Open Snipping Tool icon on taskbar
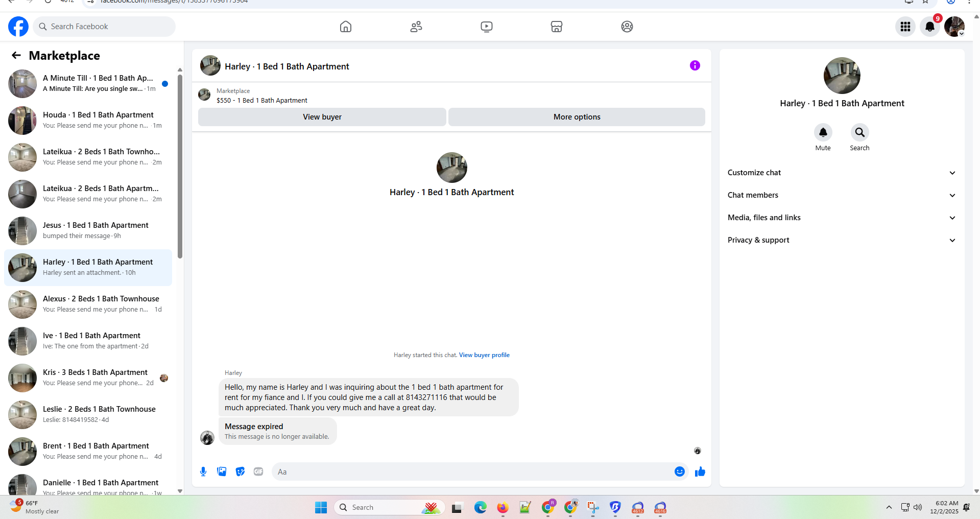 pos(593,507)
